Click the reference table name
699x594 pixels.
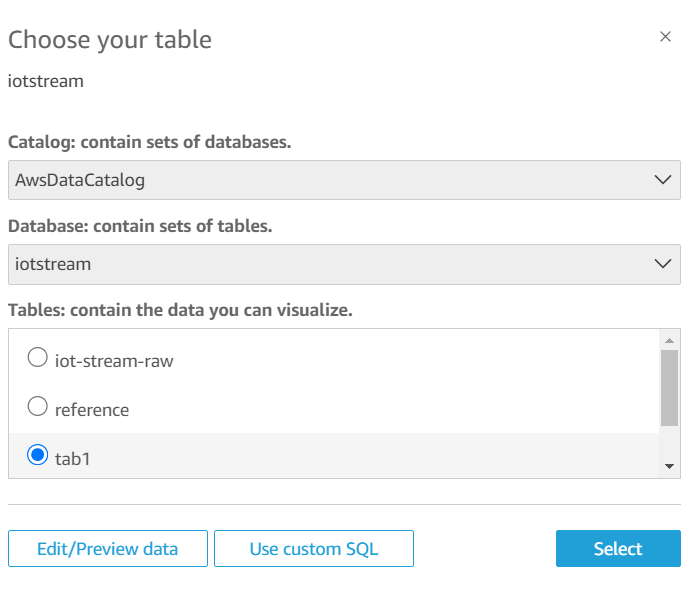coord(92,410)
